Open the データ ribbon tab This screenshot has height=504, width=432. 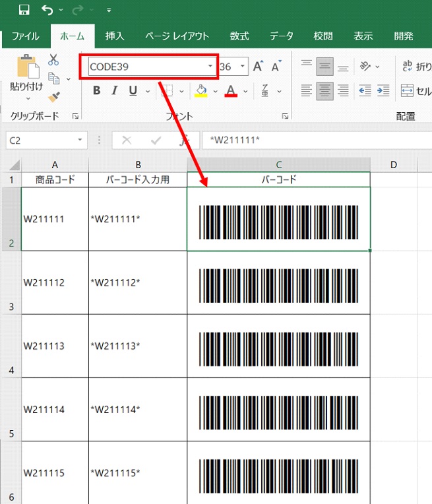(x=281, y=36)
